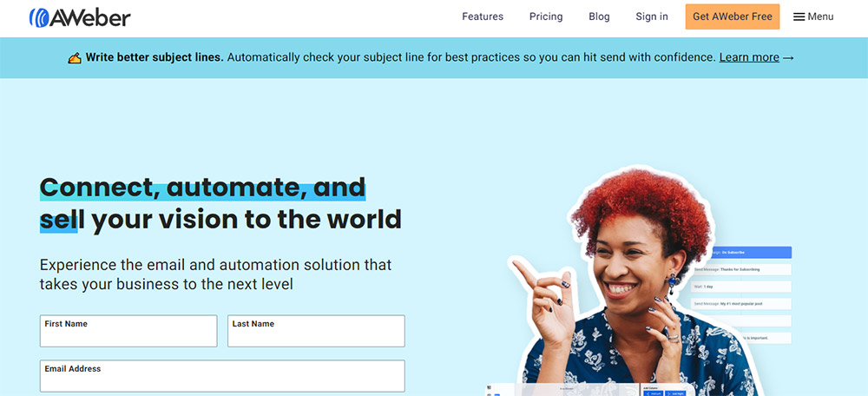Viewport: 868px width, 396px height.
Task: Focus the First Name field
Action: 128,331
